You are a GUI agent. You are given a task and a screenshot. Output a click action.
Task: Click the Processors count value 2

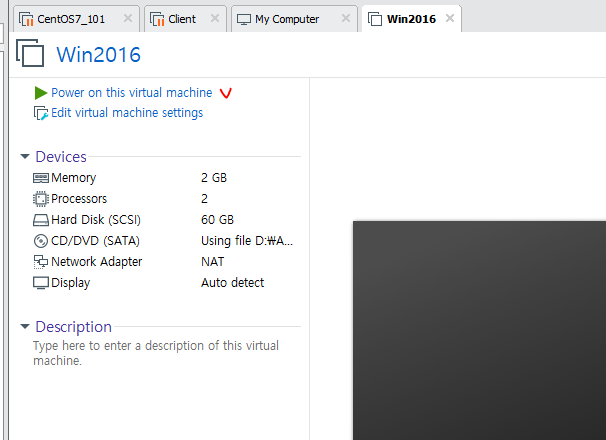click(x=204, y=199)
